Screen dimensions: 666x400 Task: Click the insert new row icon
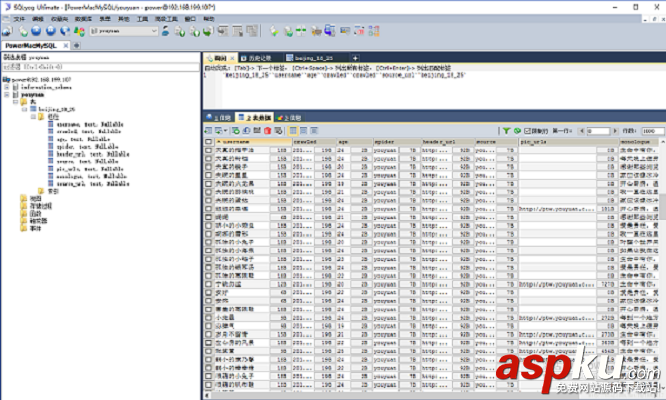236,131
